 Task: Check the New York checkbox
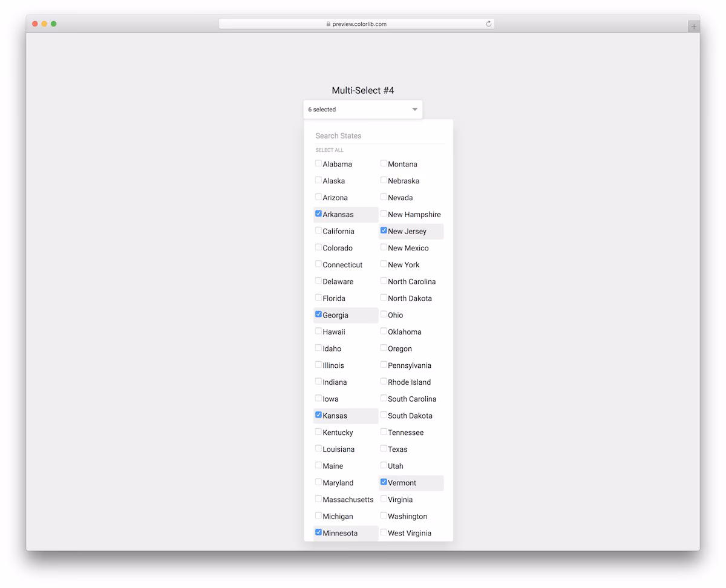coord(384,264)
